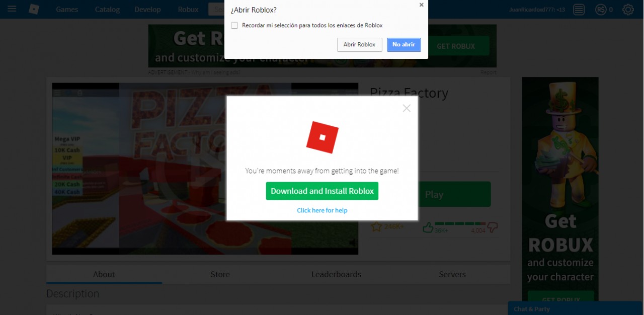Image resolution: width=644 pixels, height=315 pixels.
Task: Click the Pizza Factory game title
Action: (409, 93)
